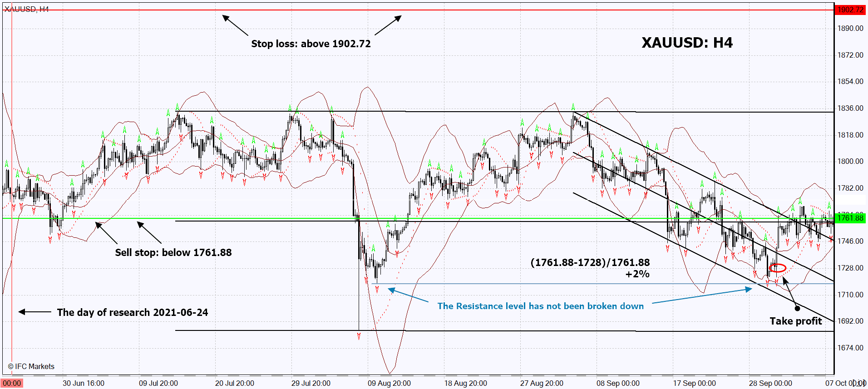Click the 29 Jul 20:00 time label

pos(311,383)
